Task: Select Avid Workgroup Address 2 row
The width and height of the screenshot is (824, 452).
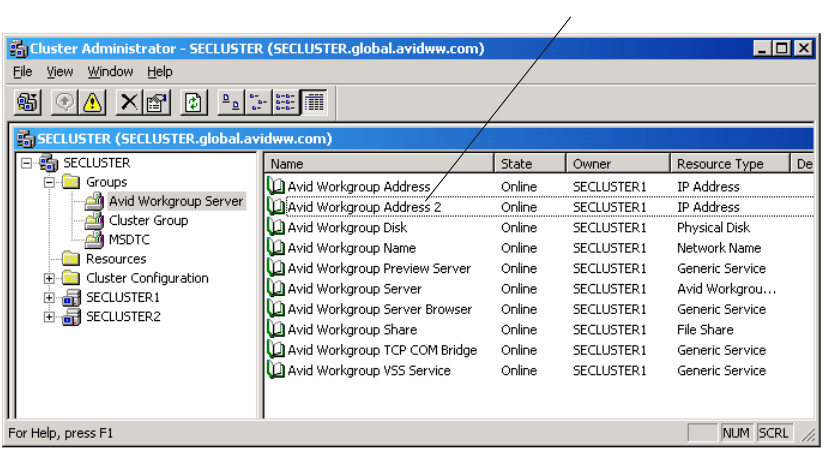Action: tap(540, 207)
